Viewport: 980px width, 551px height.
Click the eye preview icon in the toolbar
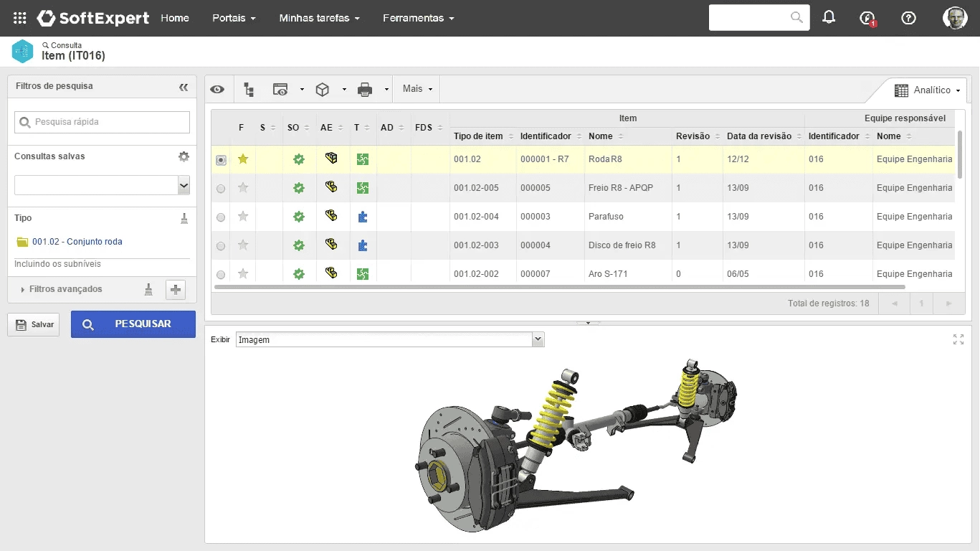tap(218, 88)
